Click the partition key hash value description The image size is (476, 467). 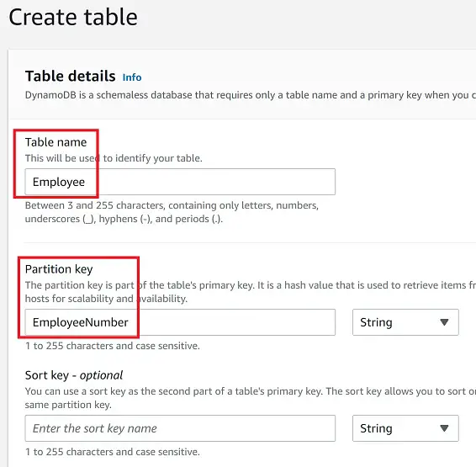pos(250,292)
